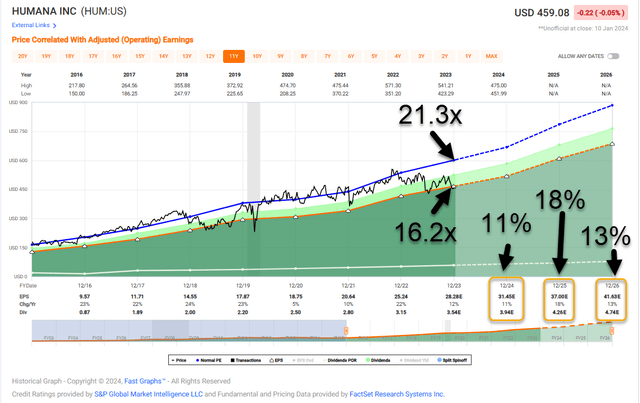Image resolution: width=640 pixels, height=403 pixels.
Task: Click the -0.22 (-0.05%) change badge
Action: [x=600, y=13]
